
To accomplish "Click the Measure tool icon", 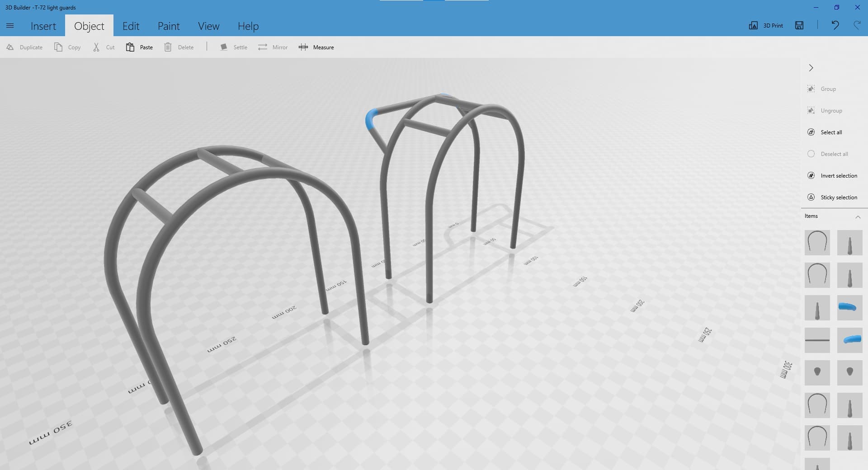I will (x=303, y=47).
